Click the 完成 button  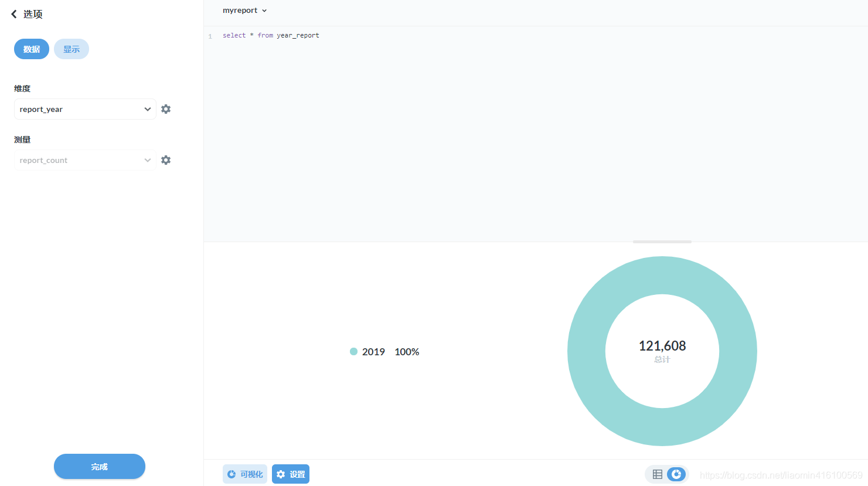100,467
